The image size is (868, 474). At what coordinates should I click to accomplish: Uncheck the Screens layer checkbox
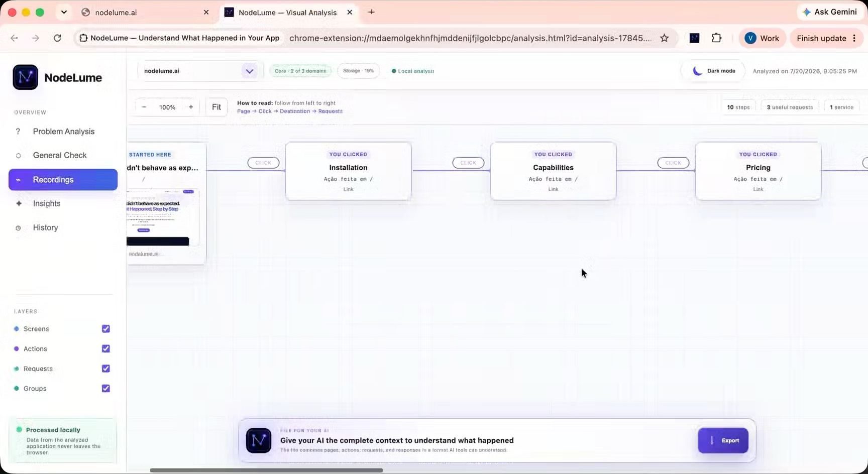pyautogui.click(x=106, y=329)
